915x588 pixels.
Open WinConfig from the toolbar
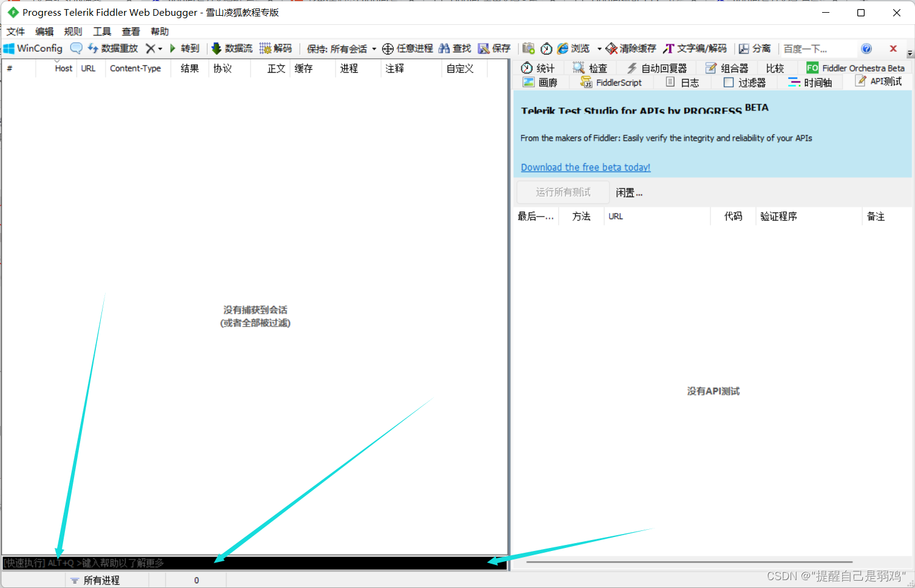pyautogui.click(x=33, y=49)
